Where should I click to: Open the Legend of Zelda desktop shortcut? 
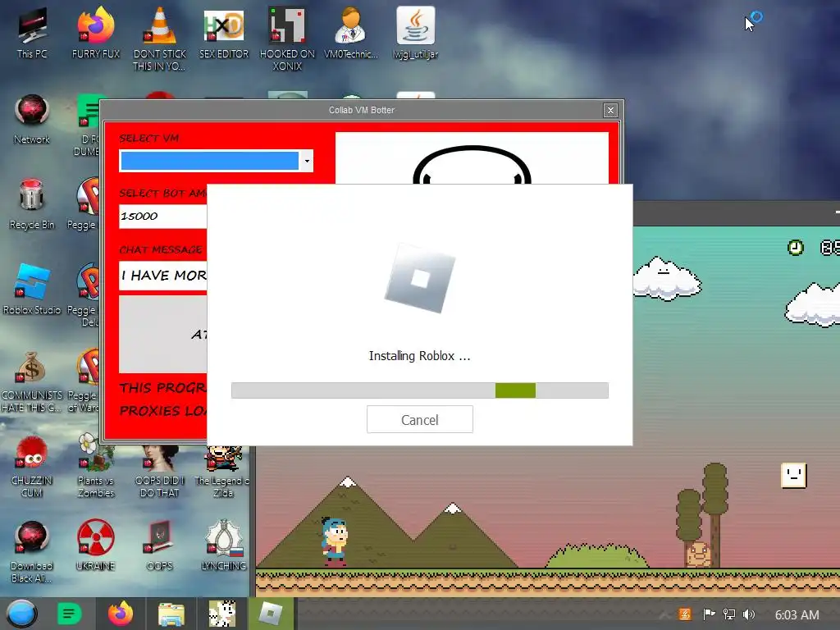223,472
